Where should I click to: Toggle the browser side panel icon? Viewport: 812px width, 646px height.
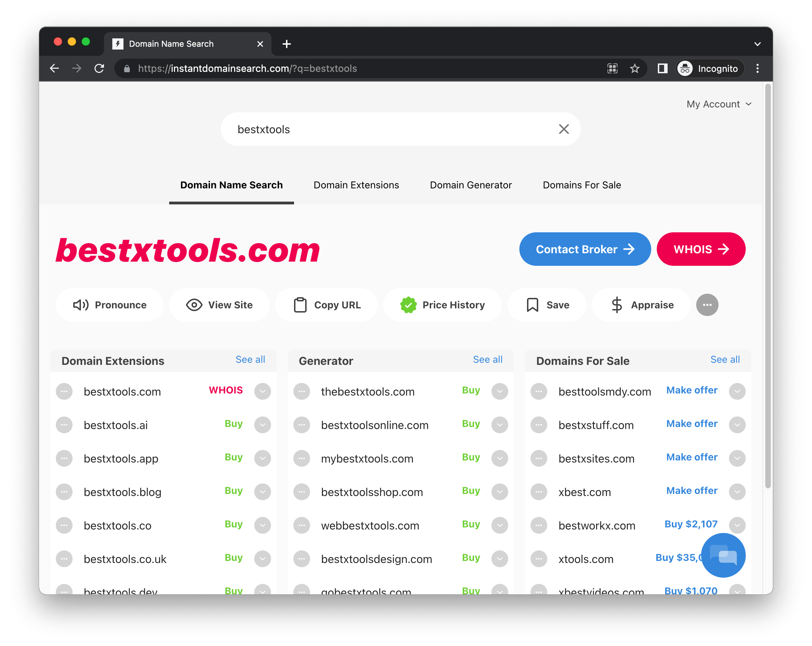[x=662, y=68]
